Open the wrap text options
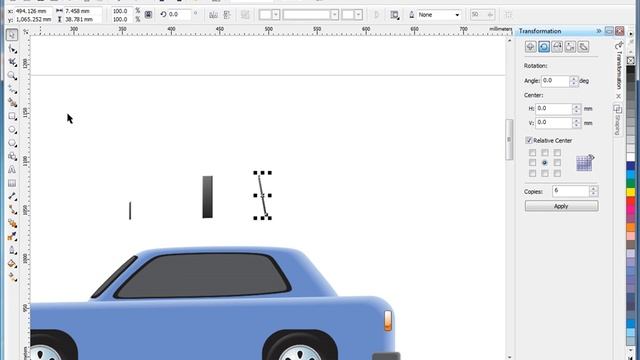This screenshot has width=640, height=360. click(x=394, y=15)
